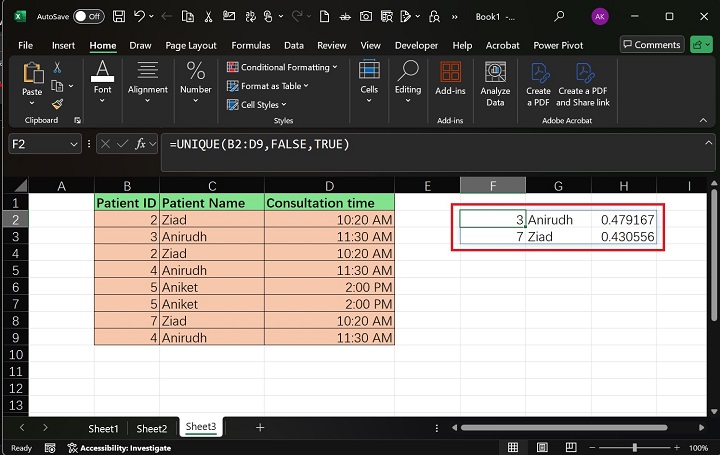Expand the Name Box dropdown arrow
The image size is (720, 455).
coord(74,144)
